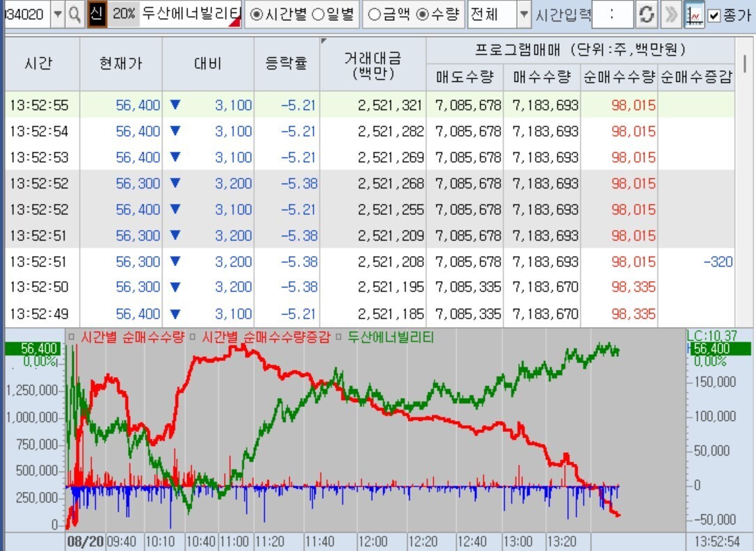Image resolution: width=756 pixels, height=551 pixels.
Task: Click the 13:52:54 timestamp at chart corner
Action: click(717, 541)
